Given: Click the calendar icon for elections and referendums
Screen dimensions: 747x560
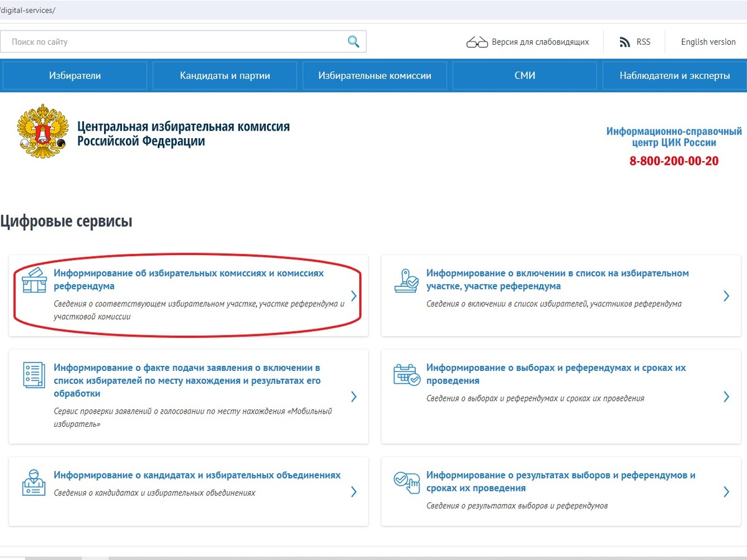Looking at the screenshot, I should 406,374.
